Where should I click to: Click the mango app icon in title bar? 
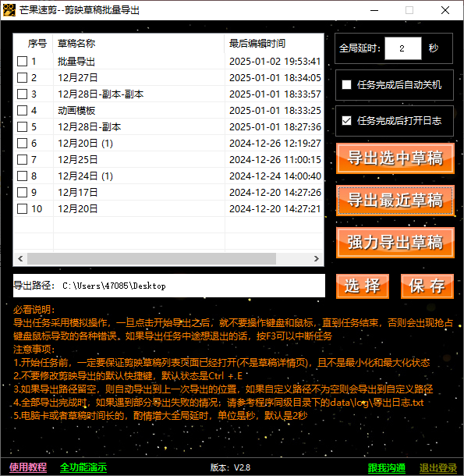tap(9, 10)
